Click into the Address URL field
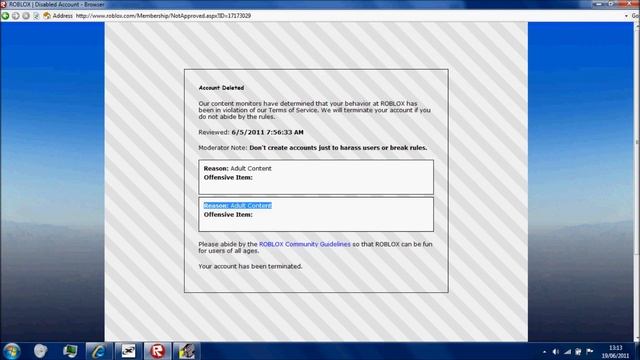 point(349,16)
